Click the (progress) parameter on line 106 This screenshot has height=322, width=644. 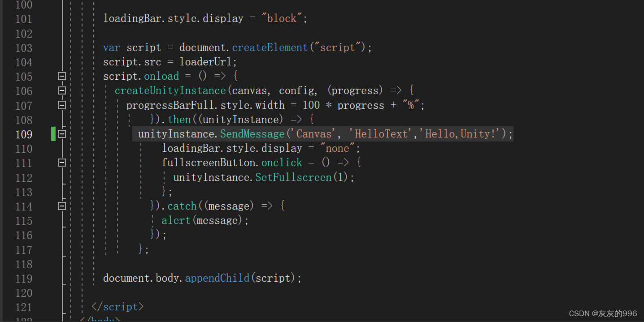355,90
